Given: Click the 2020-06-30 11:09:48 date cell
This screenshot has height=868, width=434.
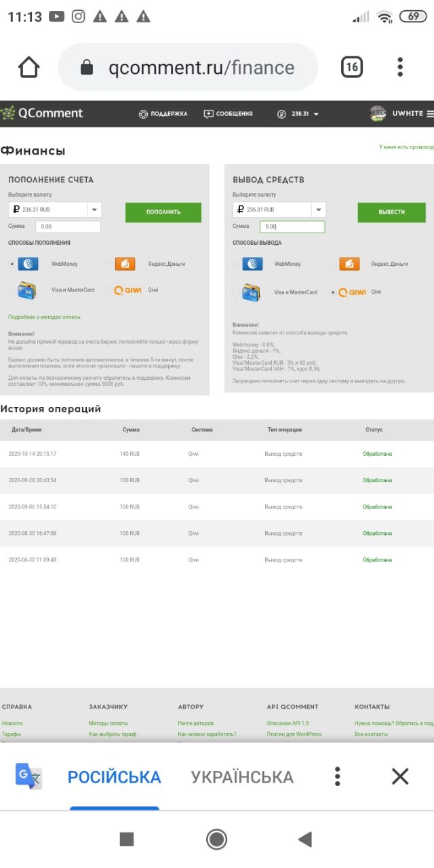Looking at the screenshot, I should (33, 560).
